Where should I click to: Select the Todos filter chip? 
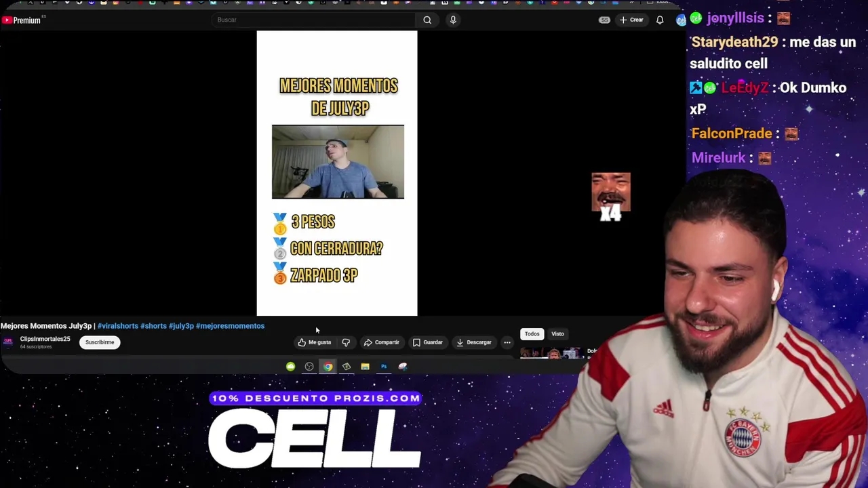click(532, 333)
